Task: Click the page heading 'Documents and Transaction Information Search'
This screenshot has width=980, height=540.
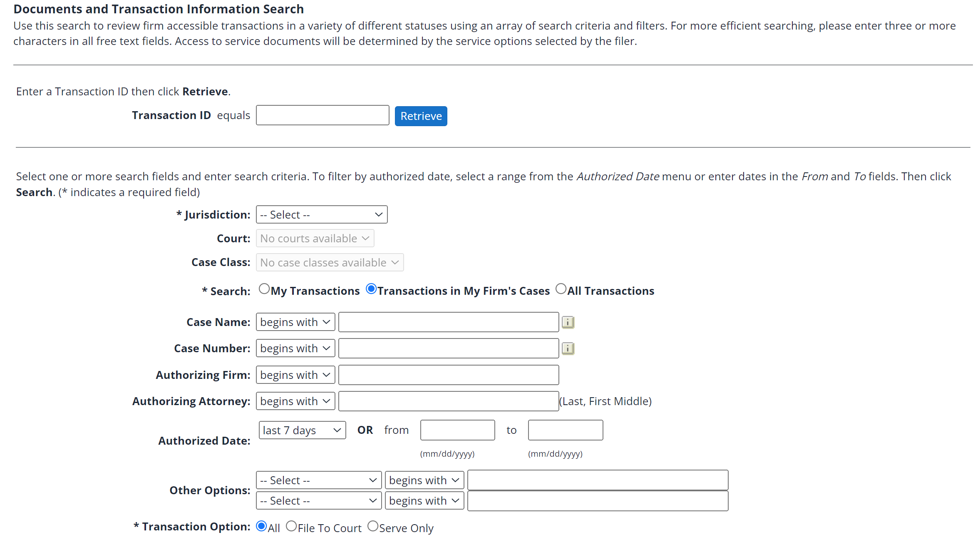Action: (x=159, y=9)
